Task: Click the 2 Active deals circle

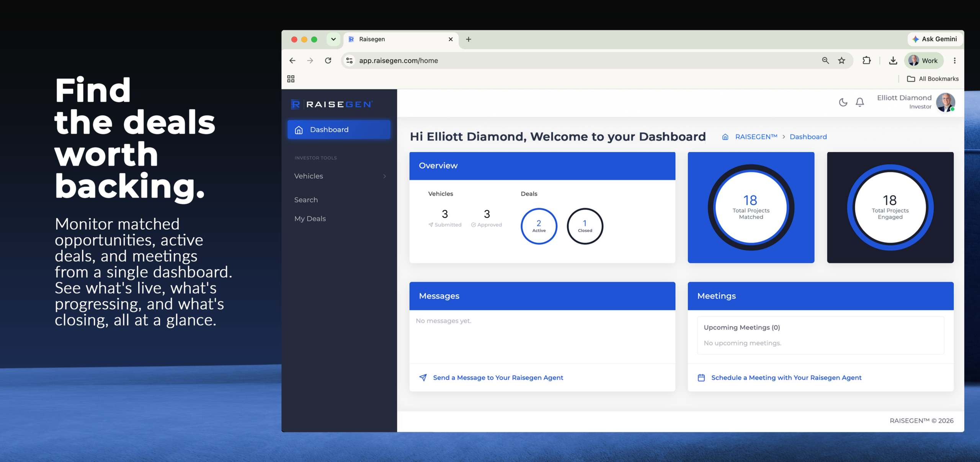Action: click(x=539, y=226)
